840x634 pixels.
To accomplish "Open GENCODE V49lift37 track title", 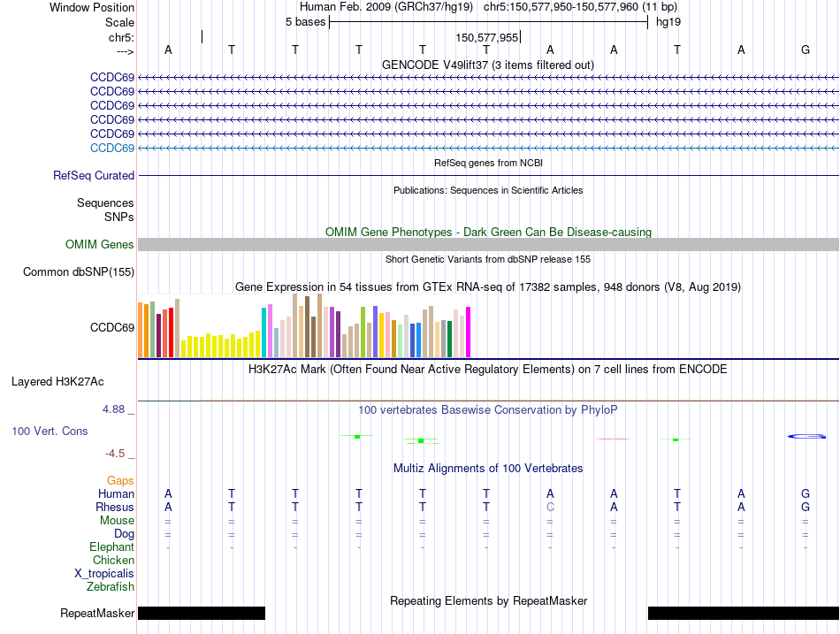I will coord(488,65).
